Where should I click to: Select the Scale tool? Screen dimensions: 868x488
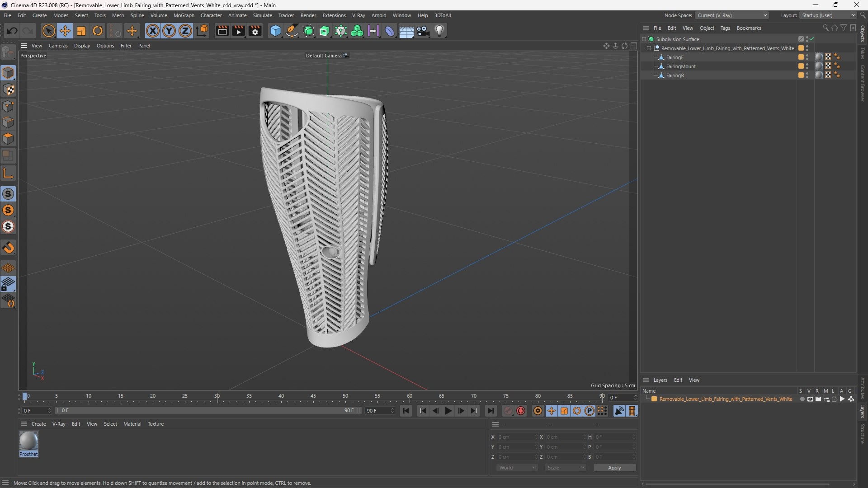(81, 31)
